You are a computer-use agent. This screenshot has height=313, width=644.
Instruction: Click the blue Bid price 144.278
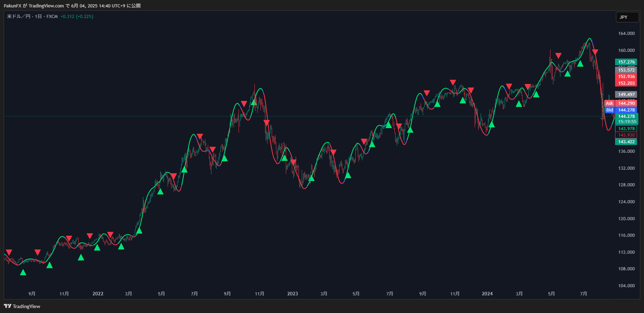point(626,110)
